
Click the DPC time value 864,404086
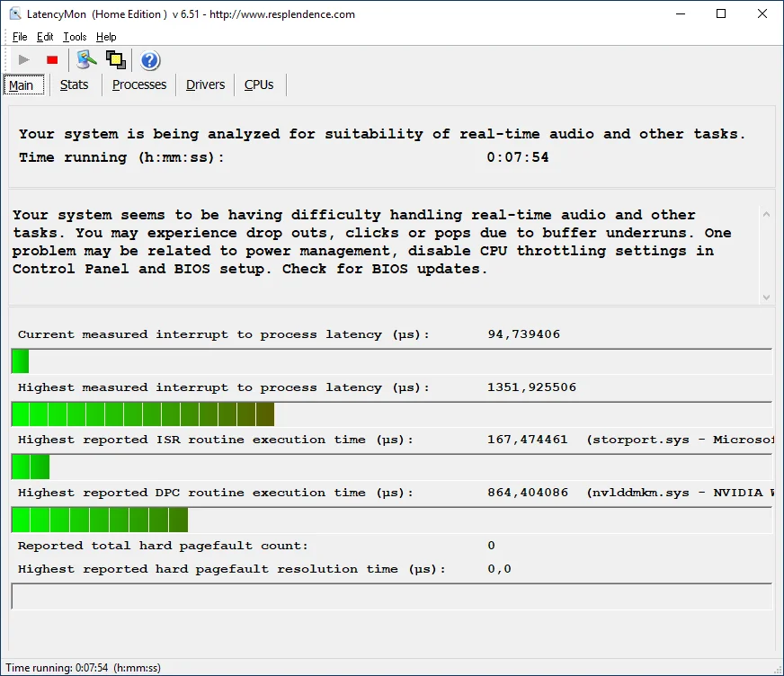(528, 493)
